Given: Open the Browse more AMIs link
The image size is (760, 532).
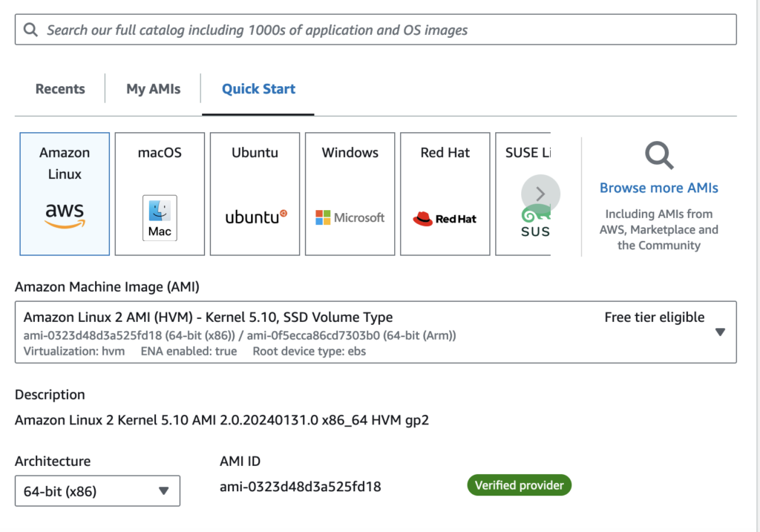Looking at the screenshot, I should point(658,188).
